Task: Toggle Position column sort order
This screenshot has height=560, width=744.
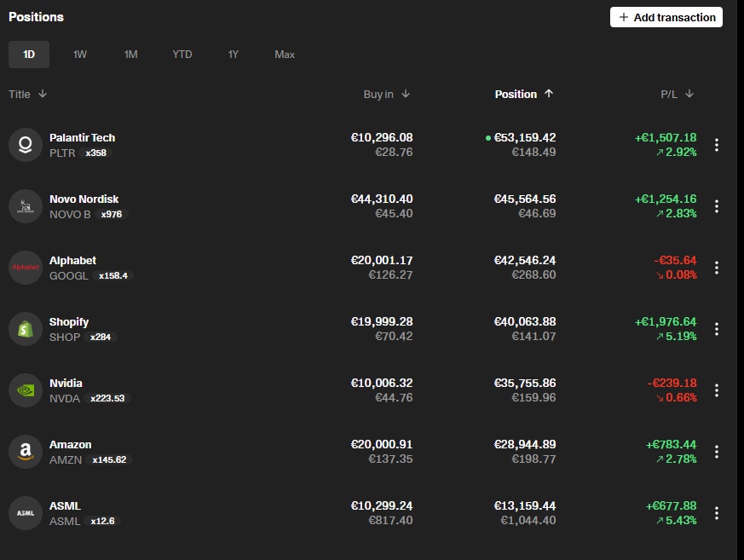Action: [523, 95]
